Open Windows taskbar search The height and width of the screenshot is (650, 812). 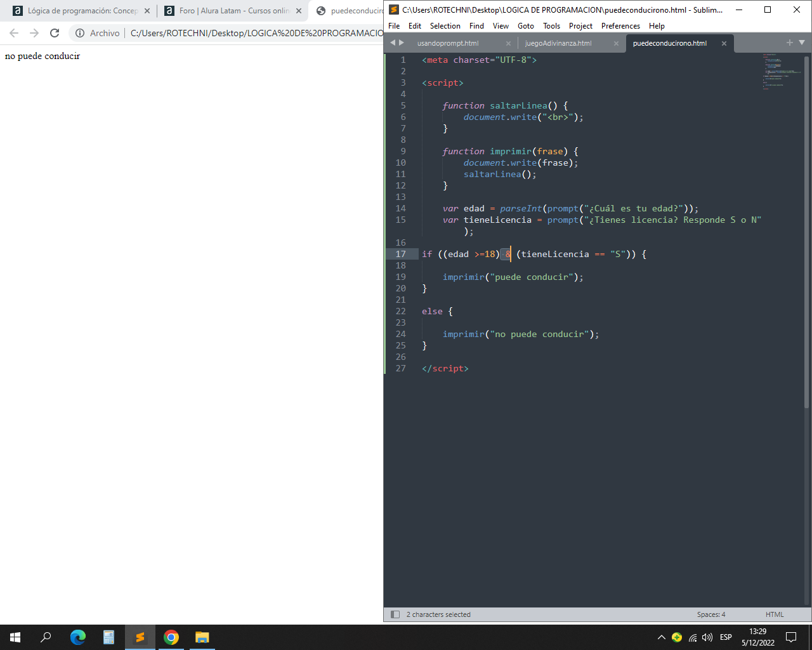click(46, 637)
